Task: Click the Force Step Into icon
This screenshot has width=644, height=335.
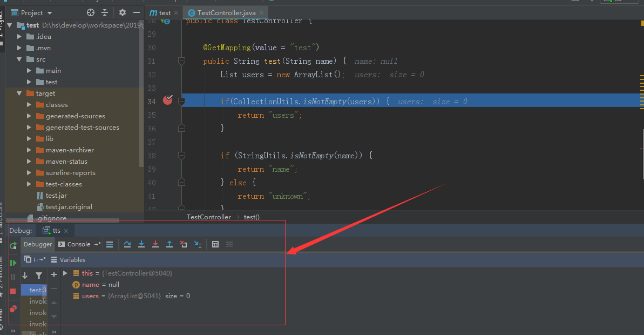Action: coord(155,244)
